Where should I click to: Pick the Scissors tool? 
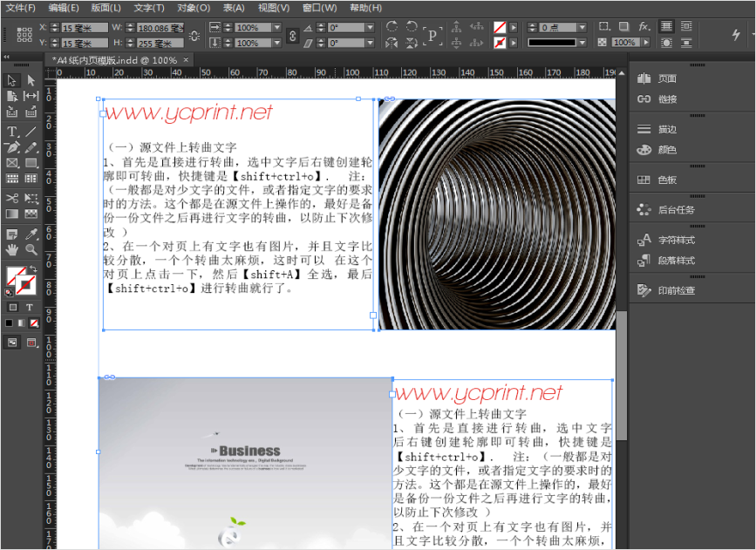pyautogui.click(x=12, y=198)
